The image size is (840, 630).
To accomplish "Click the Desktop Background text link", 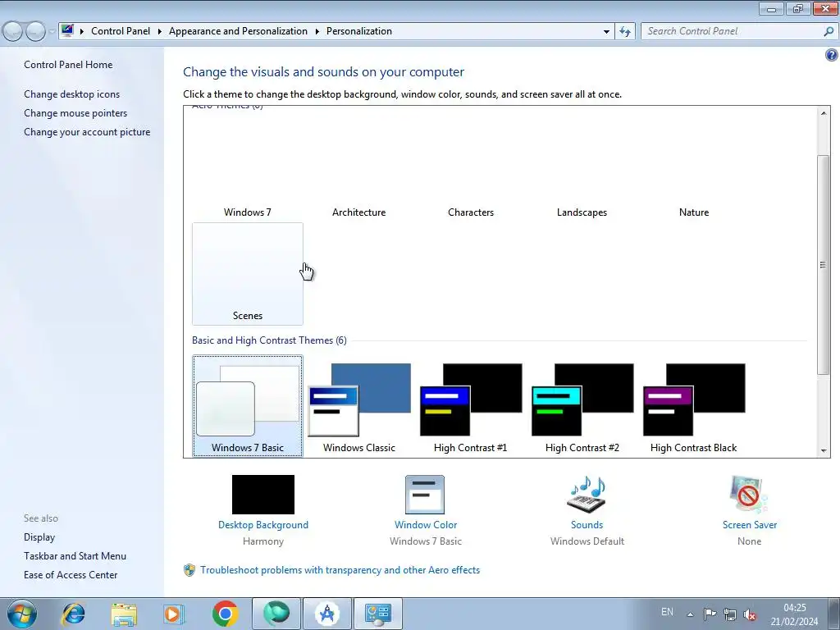I will (x=263, y=525).
